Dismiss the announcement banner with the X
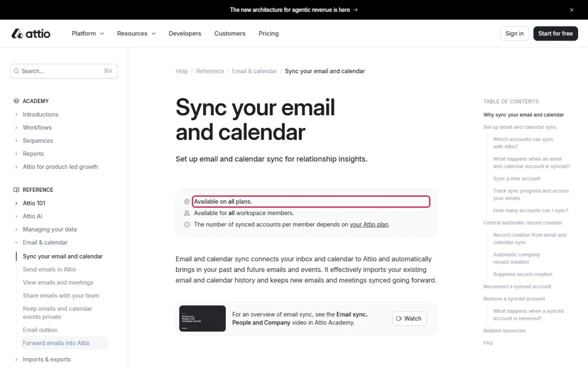 click(x=571, y=10)
